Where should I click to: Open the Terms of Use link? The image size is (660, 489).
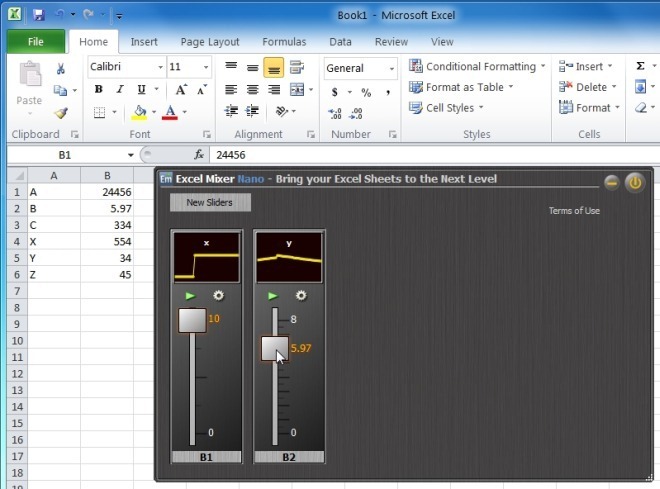(x=574, y=210)
